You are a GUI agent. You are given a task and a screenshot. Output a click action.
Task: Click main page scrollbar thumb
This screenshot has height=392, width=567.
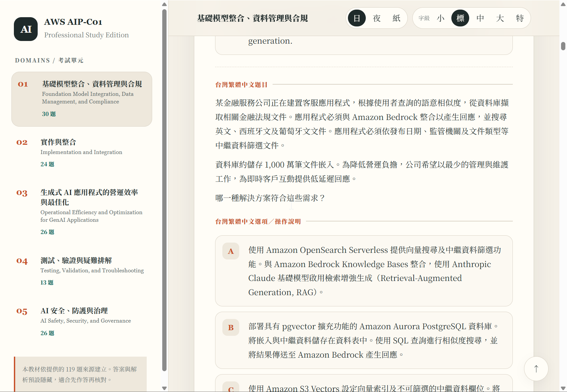tap(563, 46)
